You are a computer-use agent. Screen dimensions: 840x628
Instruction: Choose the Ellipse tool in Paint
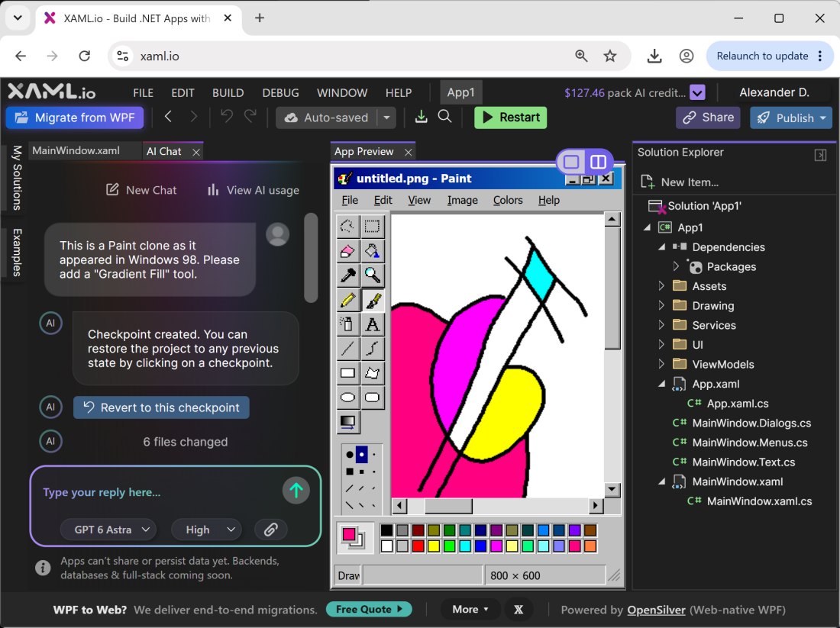point(347,398)
